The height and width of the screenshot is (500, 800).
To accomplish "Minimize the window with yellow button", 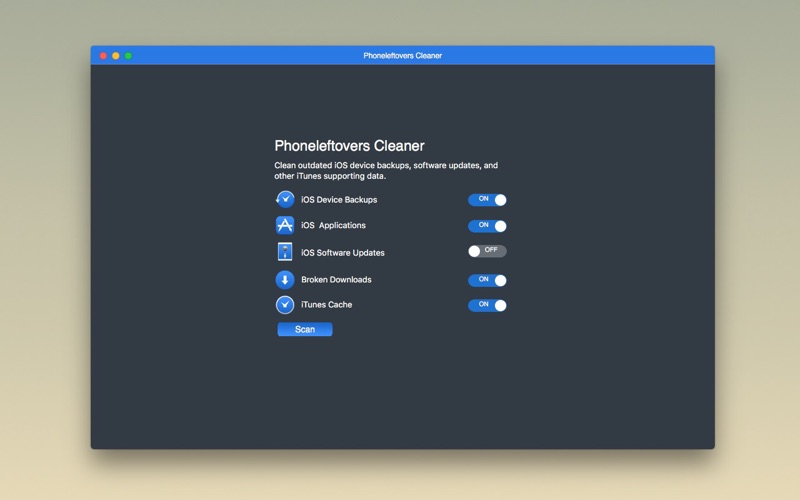I will 116,56.
